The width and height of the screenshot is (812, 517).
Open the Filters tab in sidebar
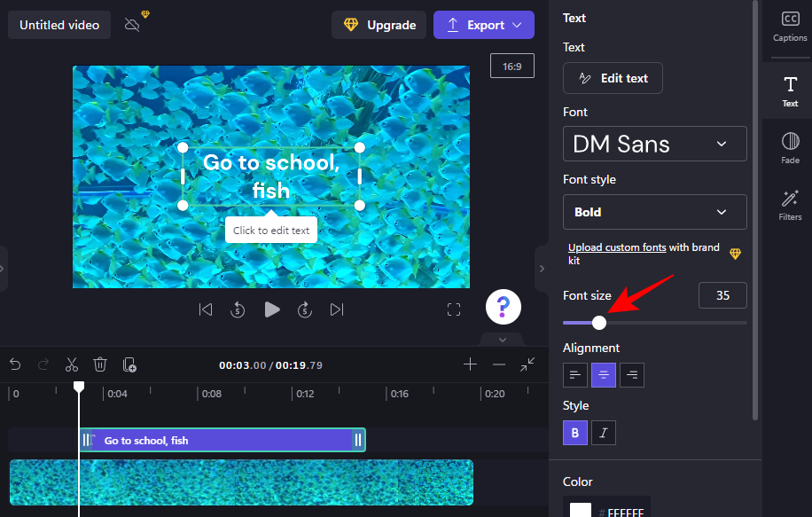click(790, 205)
